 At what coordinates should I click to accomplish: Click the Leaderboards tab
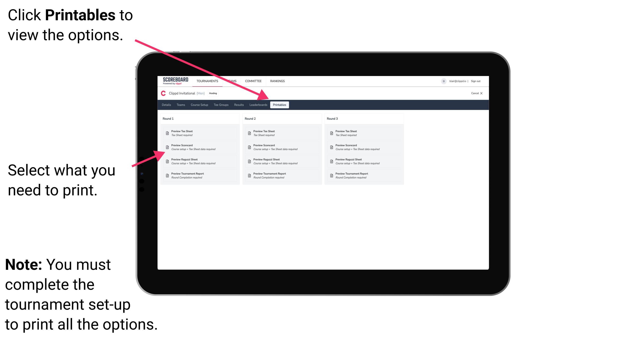(x=258, y=105)
